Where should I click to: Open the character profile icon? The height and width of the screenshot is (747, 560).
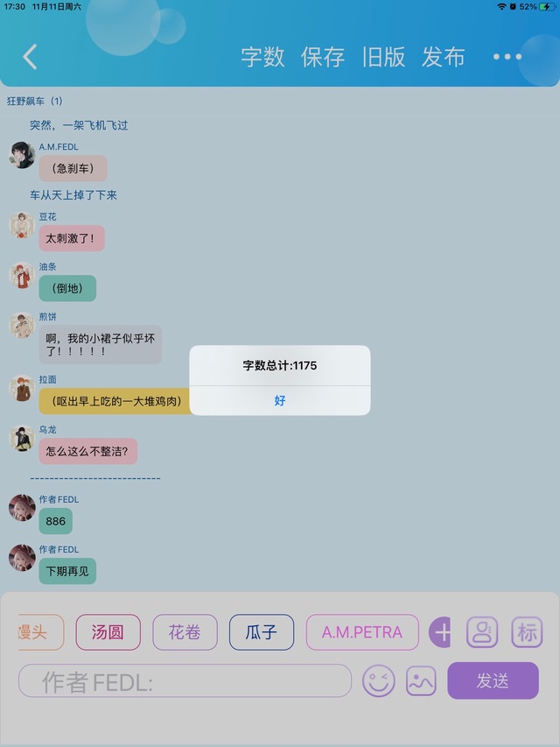pos(482,632)
